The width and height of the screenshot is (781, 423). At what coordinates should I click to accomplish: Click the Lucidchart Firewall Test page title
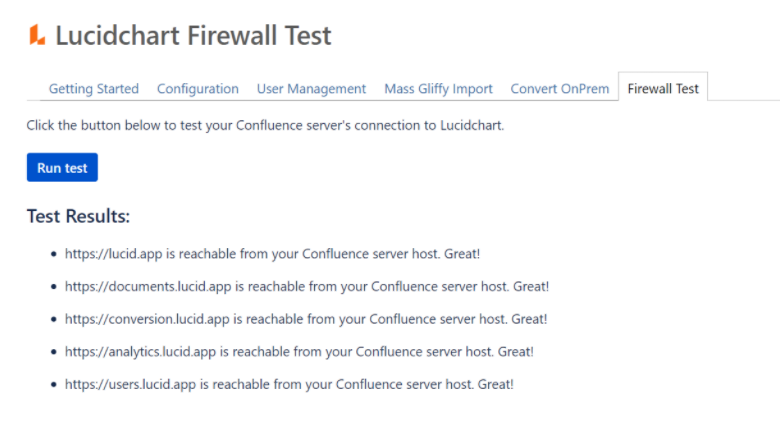point(193,36)
